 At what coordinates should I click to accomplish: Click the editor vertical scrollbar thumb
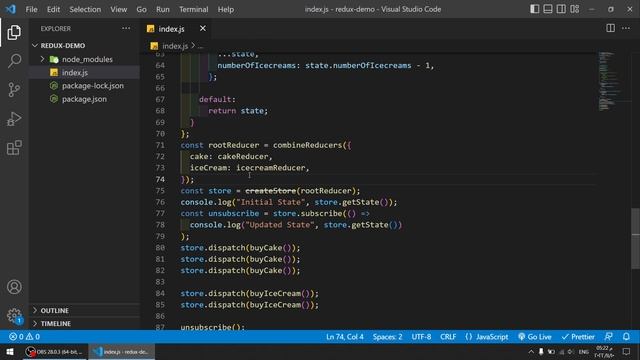click(x=636, y=238)
